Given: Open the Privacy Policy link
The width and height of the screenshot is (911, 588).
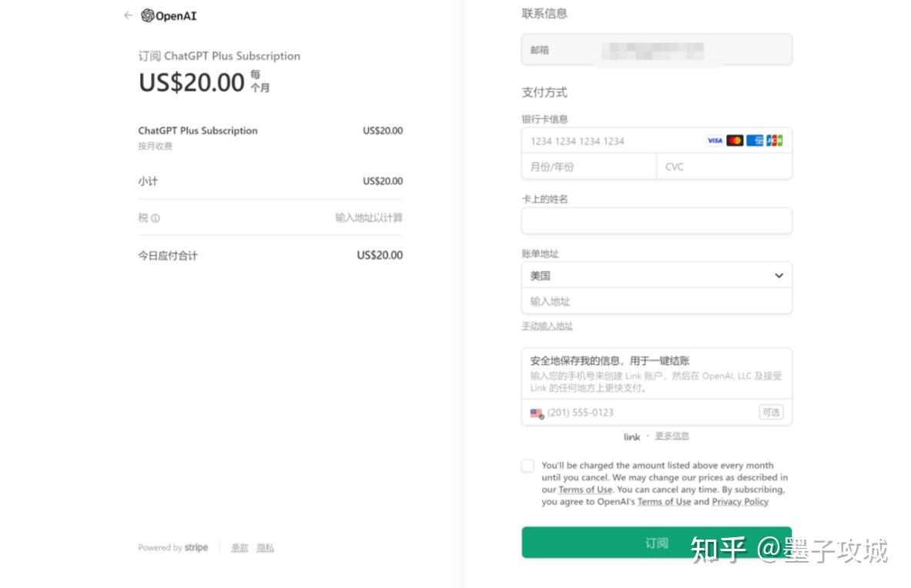Looking at the screenshot, I should tap(740, 502).
